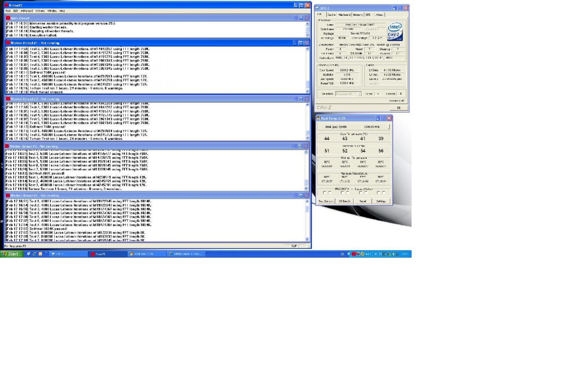
Task: Click scroll up arrow in Worker thread #4
Action: click(307, 202)
